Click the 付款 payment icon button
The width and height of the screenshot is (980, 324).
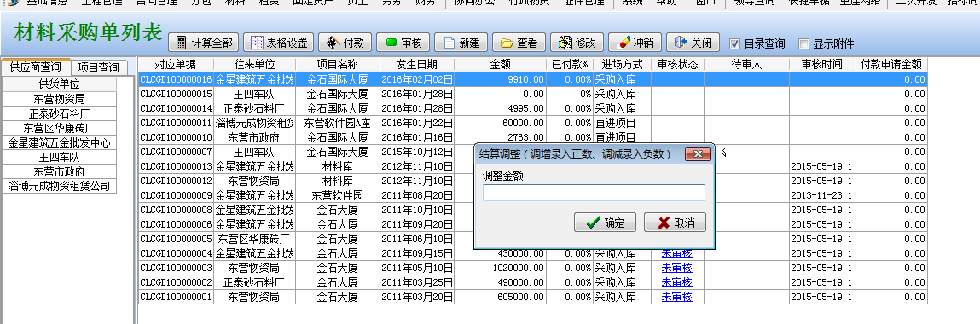pyautogui.click(x=332, y=43)
